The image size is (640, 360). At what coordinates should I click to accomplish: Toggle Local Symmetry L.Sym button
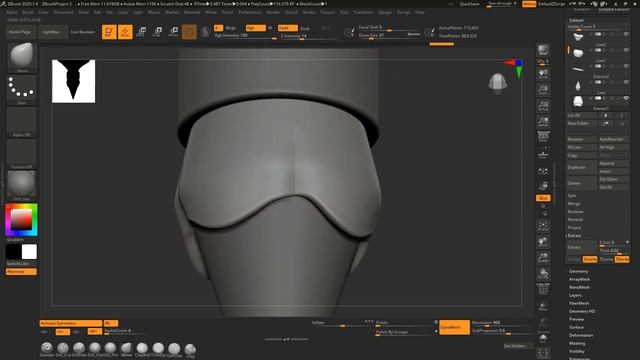pyautogui.click(x=543, y=172)
